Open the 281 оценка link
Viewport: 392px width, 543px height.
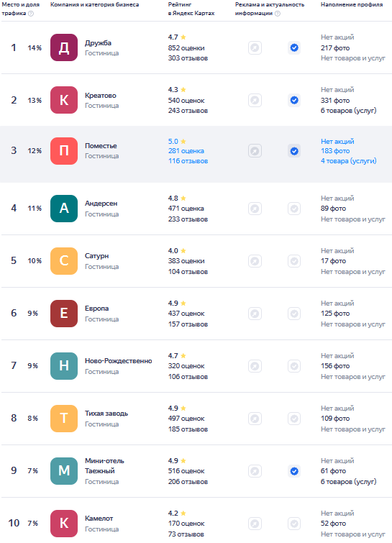click(186, 151)
